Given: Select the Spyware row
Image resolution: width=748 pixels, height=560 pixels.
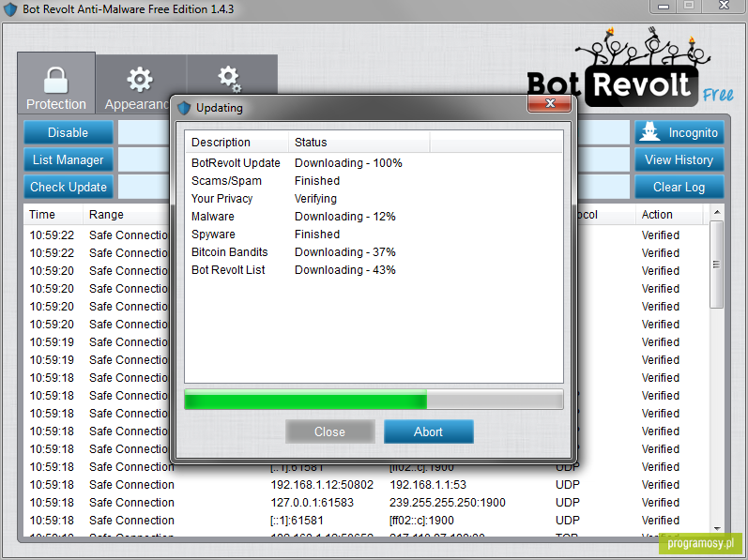Looking at the screenshot, I should point(374,235).
